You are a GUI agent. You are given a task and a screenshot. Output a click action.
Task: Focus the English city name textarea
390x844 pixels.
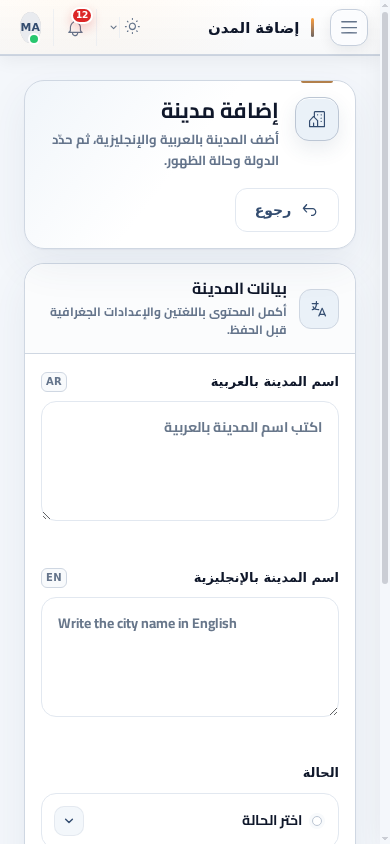[x=190, y=657]
